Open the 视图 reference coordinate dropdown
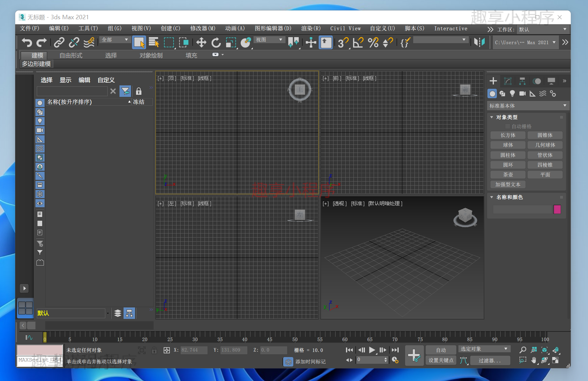Image resolution: width=588 pixels, height=381 pixels. pos(269,40)
